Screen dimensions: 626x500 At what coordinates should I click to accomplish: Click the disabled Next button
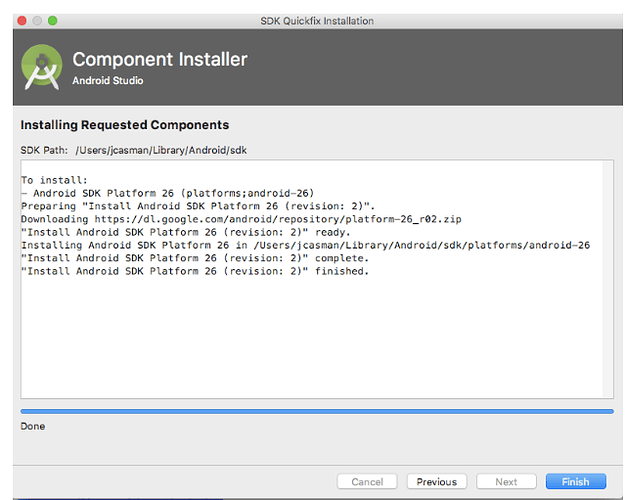(506, 482)
